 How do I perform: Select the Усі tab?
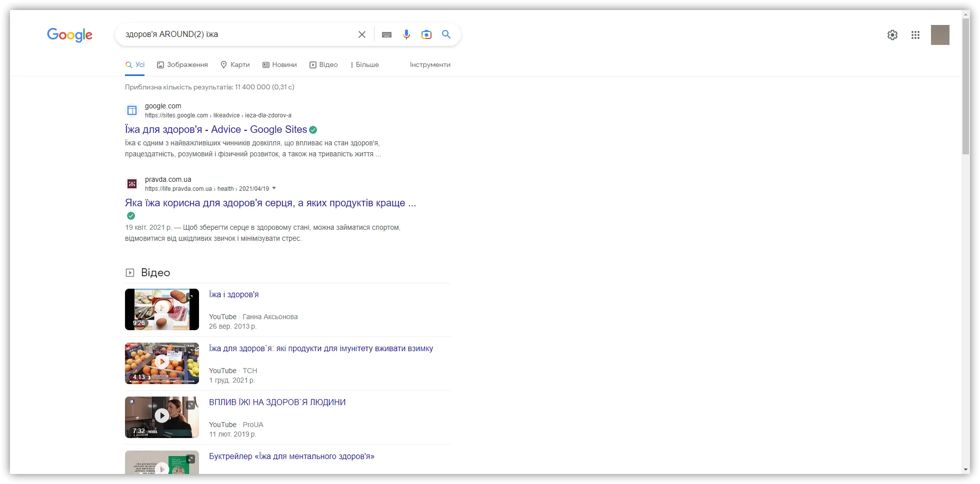[135, 65]
